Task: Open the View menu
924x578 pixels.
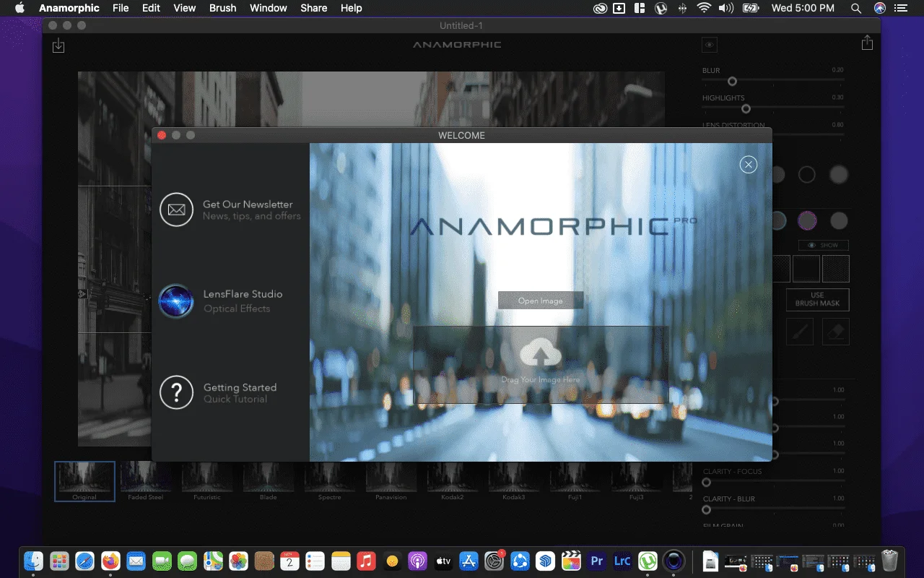Action: pos(185,8)
